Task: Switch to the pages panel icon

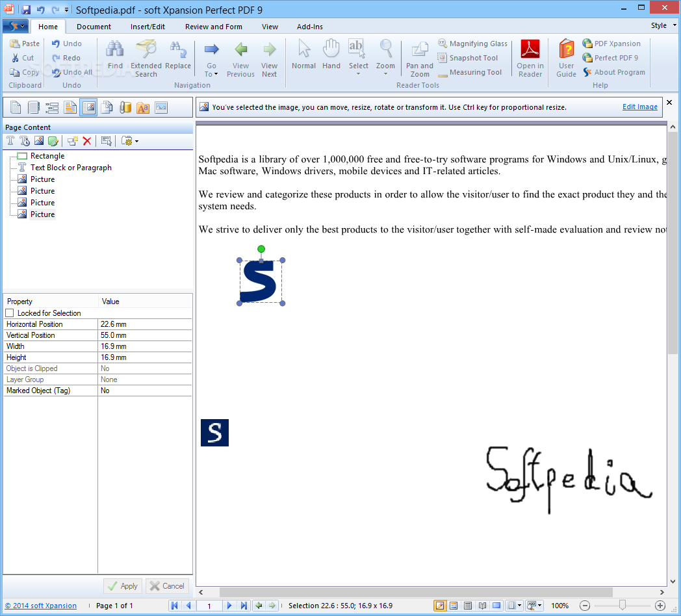Action: pyautogui.click(x=16, y=107)
